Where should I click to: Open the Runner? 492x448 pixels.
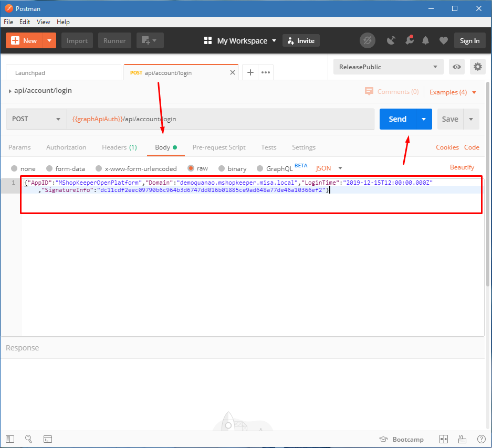click(x=114, y=40)
